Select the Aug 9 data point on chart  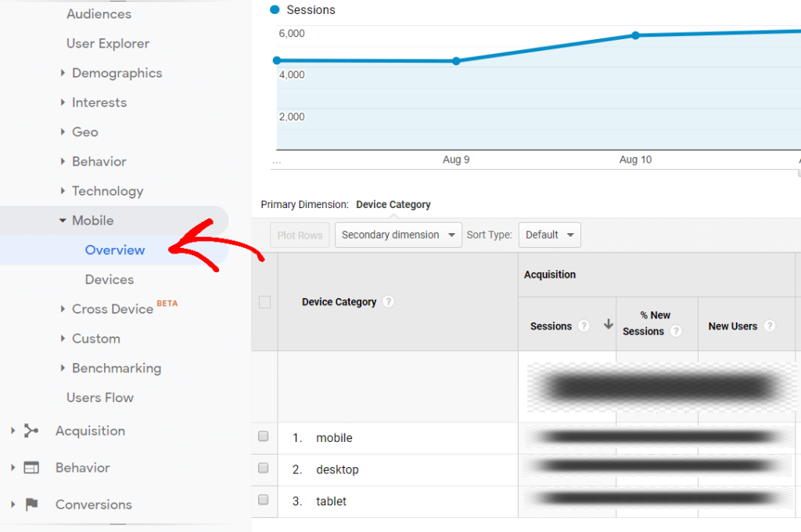click(456, 61)
